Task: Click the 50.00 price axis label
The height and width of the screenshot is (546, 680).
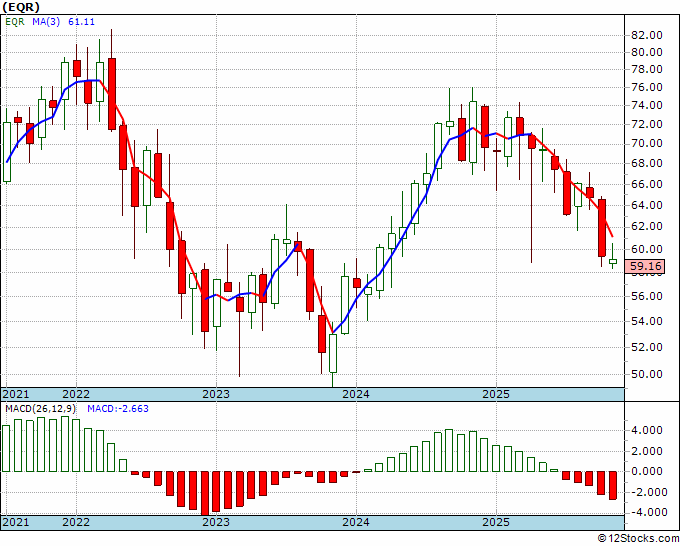Action: tap(646, 374)
